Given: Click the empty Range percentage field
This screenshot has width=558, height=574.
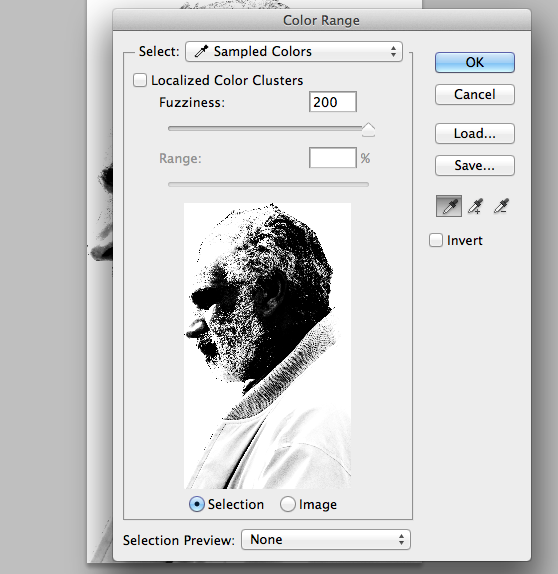Looking at the screenshot, I should click(x=333, y=158).
